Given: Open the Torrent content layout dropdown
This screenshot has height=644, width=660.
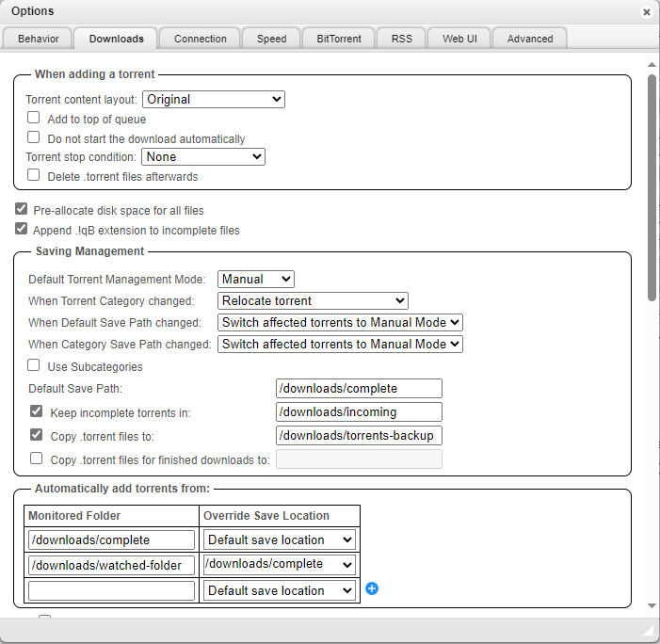Looking at the screenshot, I should tap(213, 99).
